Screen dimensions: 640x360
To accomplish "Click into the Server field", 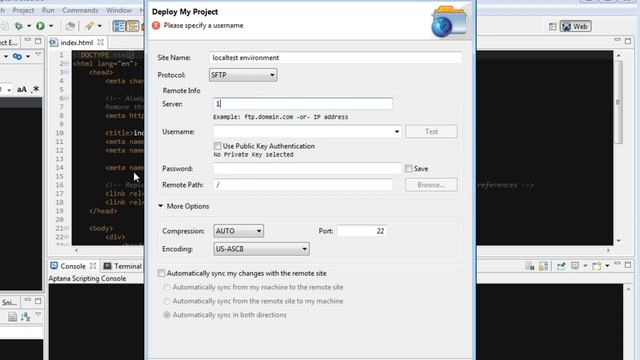I will pos(303,104).
